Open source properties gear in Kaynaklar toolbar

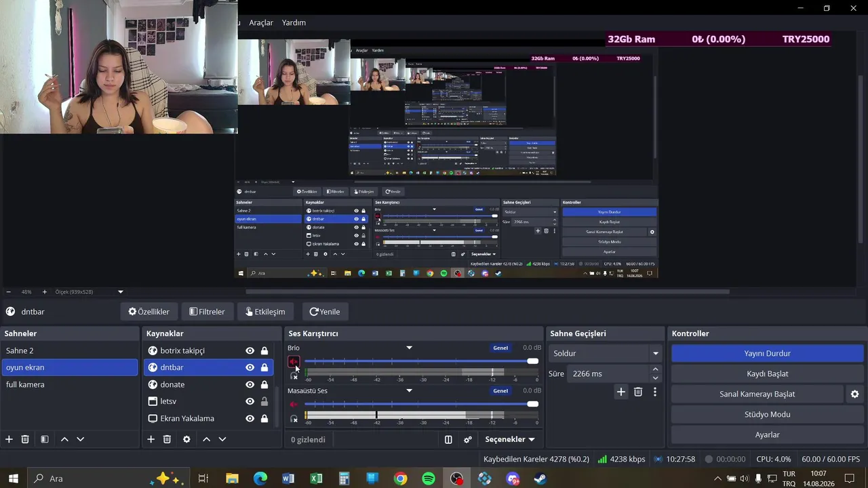coord(186,439)
